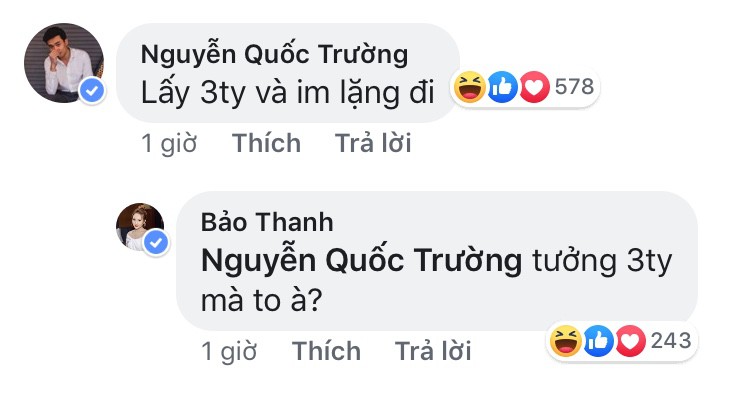Click verified badge on Nguyễn Quốc Trường's avatar
The image size is (739, 401).
[x=93, y=93]
